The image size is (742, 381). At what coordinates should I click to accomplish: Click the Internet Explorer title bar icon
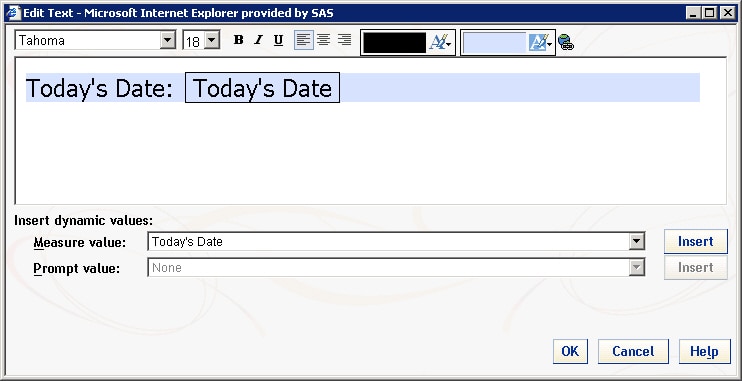point(13,13)
